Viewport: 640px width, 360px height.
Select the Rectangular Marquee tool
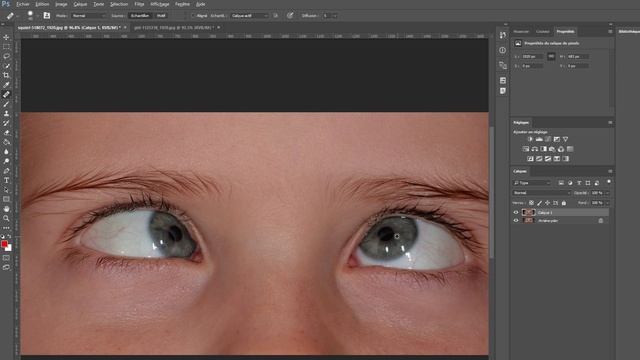[6, 47]
